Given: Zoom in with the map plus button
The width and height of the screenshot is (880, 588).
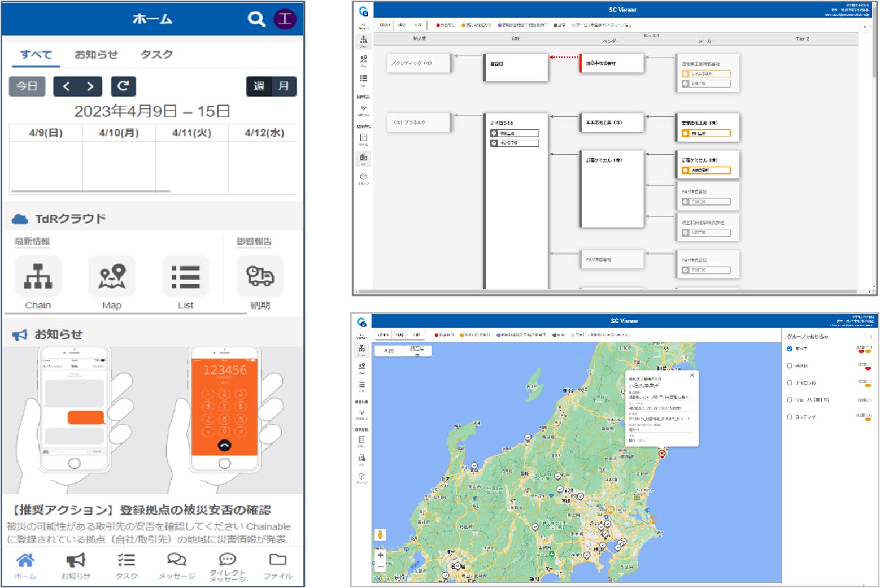Looking at the screenshot, I should click(380, 555).
